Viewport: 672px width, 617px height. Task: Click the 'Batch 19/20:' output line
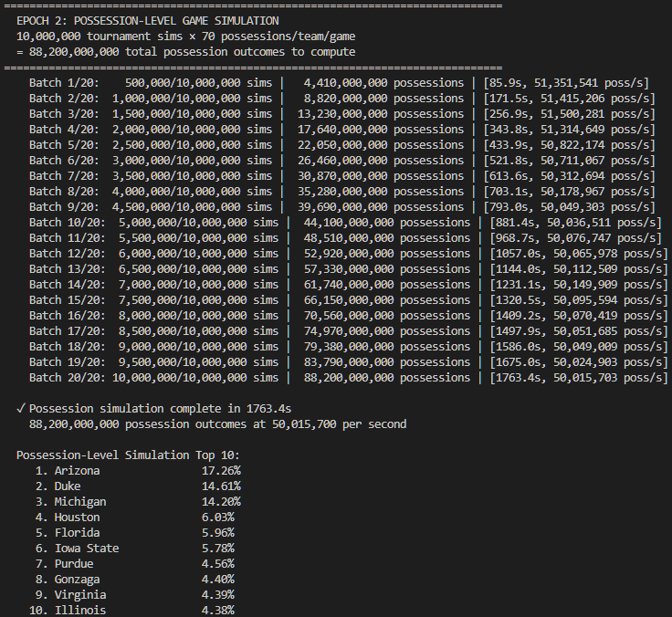click(x=349, y=362)
